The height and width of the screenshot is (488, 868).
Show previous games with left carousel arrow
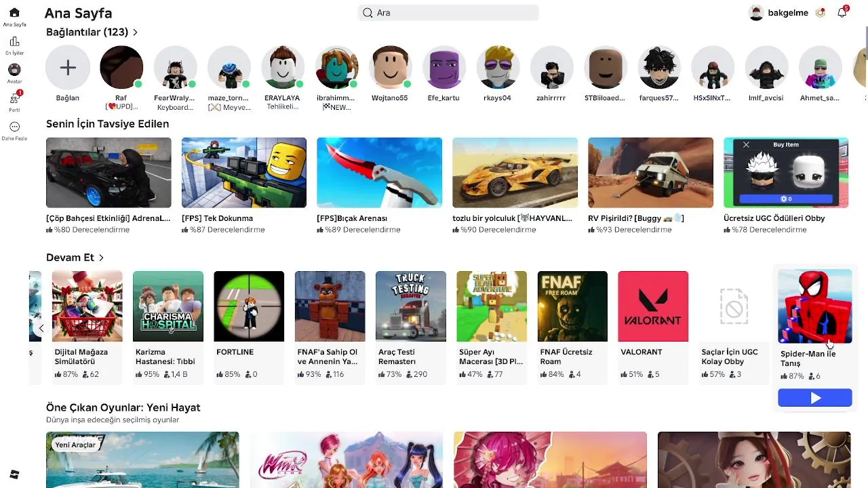coord(41,328)
